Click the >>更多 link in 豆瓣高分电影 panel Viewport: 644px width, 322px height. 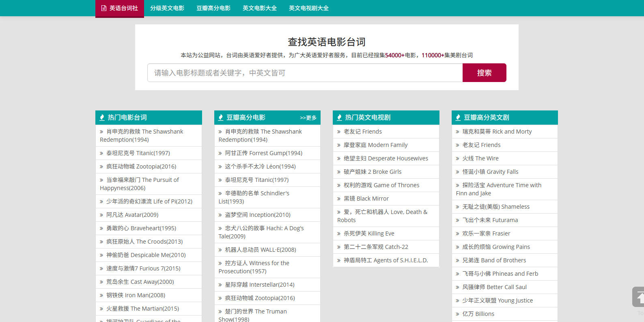click(x=308, y=118)
